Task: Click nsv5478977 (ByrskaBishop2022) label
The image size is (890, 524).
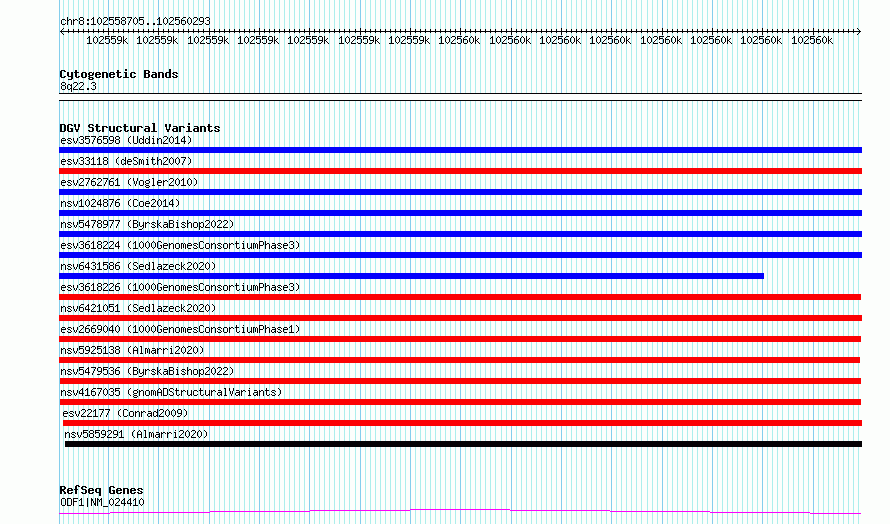Action: click(x=147, y=224)
